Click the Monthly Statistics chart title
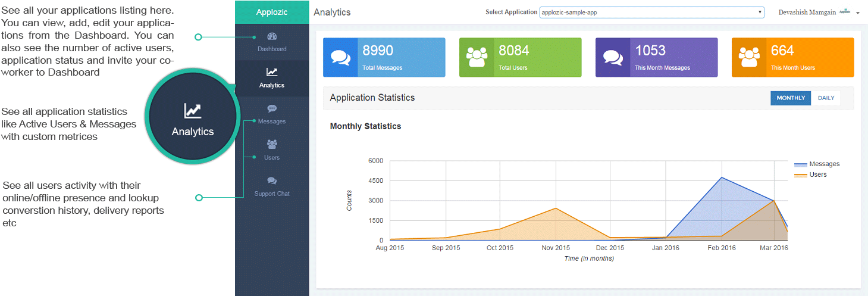The image size is (868, 296). pos(365,126)
